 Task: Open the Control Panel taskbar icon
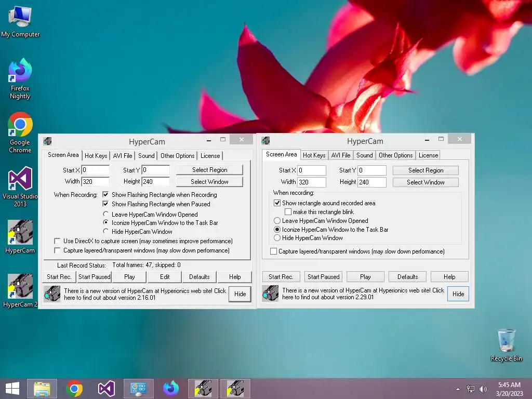(x=138, y=389)
